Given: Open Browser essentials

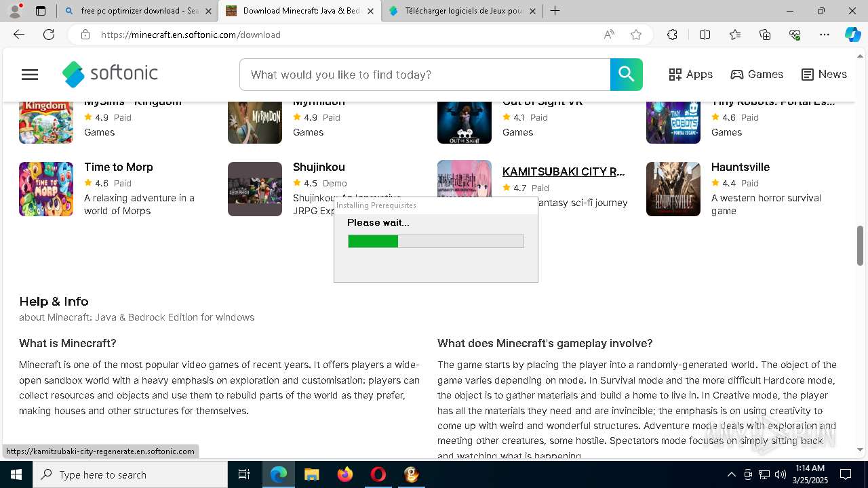Looking at the screenshot, I should [795, 35].
